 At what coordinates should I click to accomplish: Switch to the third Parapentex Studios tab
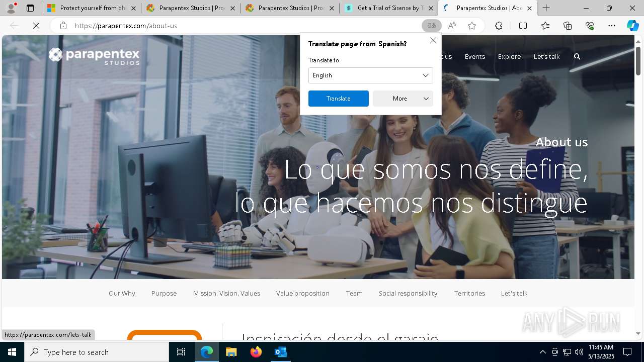[289, 8]
